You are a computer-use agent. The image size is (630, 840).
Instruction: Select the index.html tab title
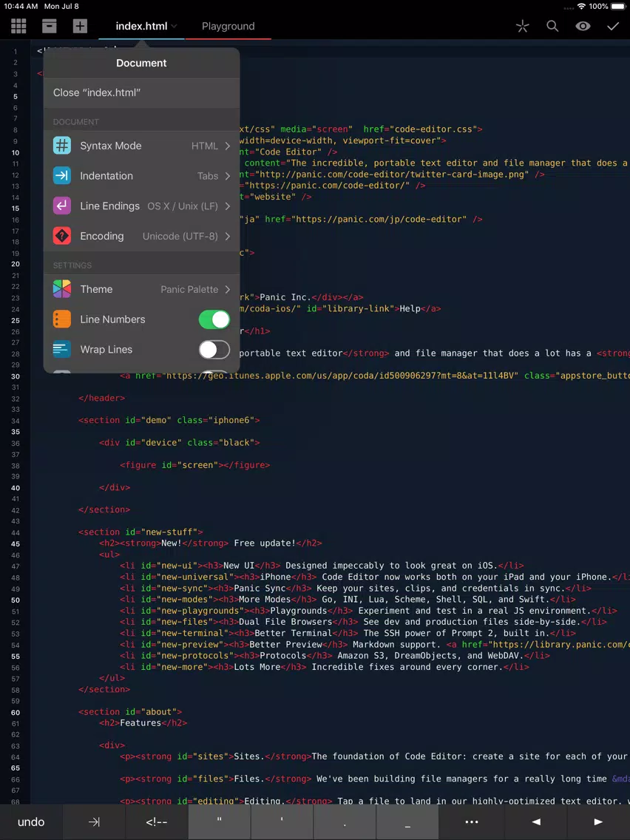[x=141, y=27]
